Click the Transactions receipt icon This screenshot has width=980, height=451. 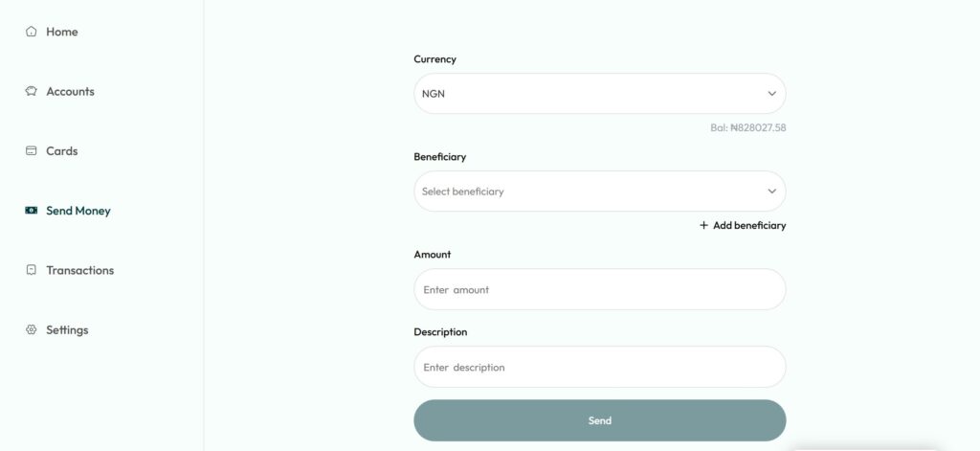pyautogui.click(x=32, y=270)
